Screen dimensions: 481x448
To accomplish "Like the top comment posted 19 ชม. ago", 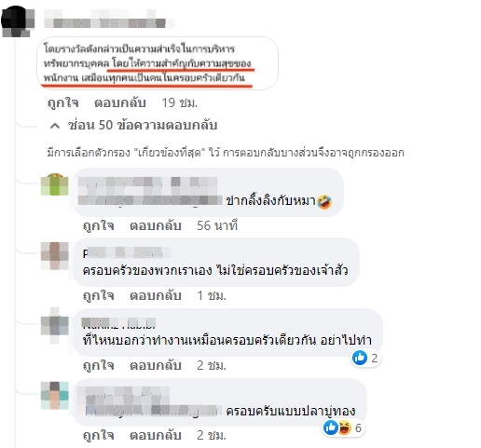I will (x=63, y=102).
